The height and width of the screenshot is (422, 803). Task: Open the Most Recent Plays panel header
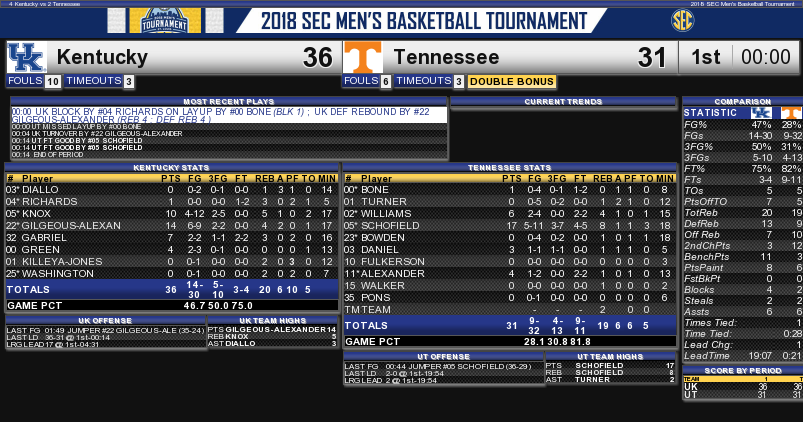pos(229,101)
